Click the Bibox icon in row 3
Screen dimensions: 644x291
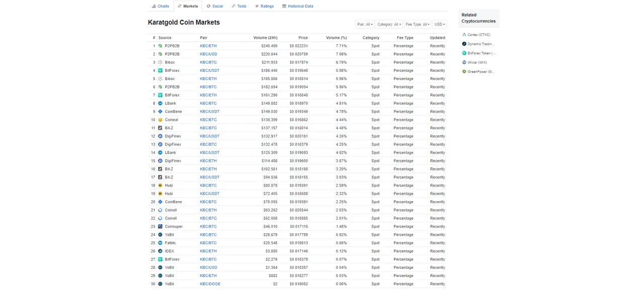pyautogui.click(x=160, y=62)
